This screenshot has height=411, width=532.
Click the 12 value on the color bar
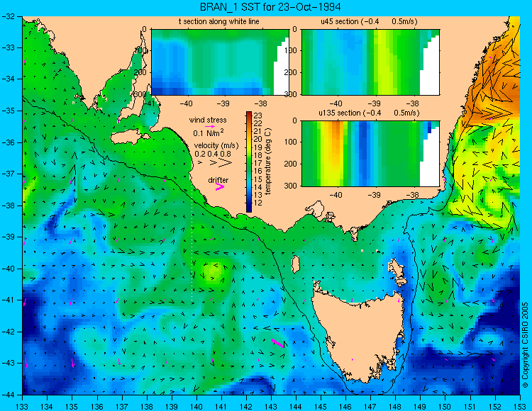pyautogui.click(x=258, y=203)
